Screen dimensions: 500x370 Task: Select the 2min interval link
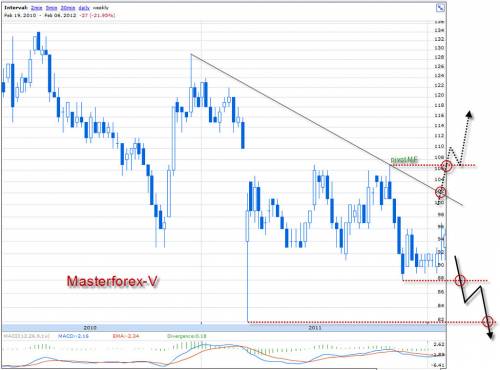coord(36,8)
